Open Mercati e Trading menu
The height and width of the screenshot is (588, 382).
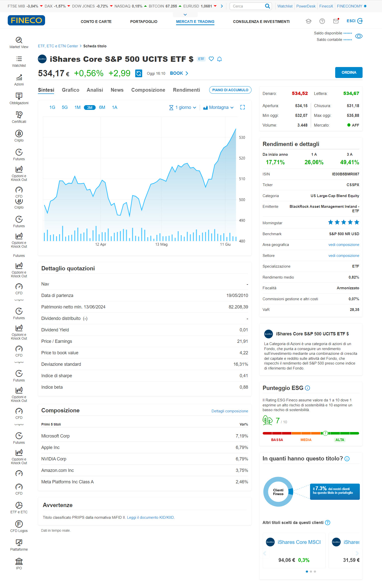coord(195,22)
